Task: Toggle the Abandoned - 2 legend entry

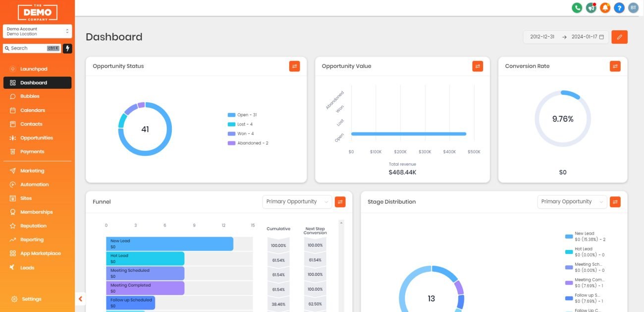Action: pos(248,143)
